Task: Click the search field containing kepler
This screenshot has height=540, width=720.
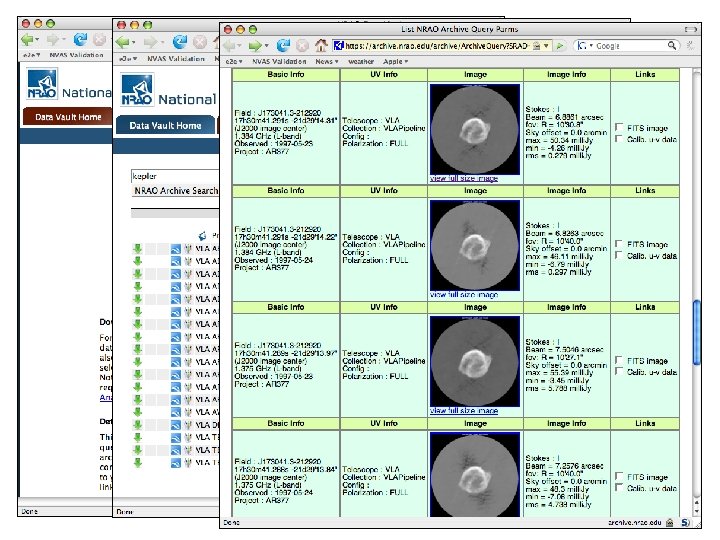Action: 175,176
